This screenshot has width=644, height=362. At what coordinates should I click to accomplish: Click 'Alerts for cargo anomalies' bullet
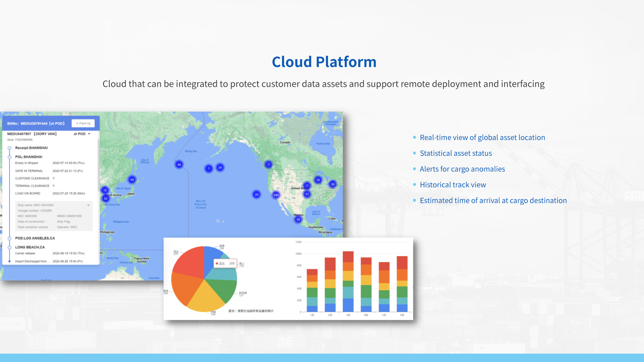[462, 169]
